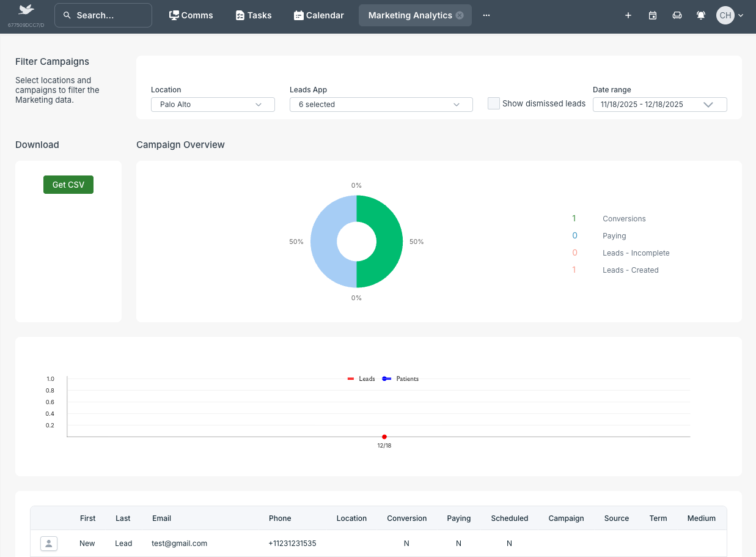The height and width of the screenshot is (557, 756).
Task: Click into the Search field
Action: (x=103, y=15)
